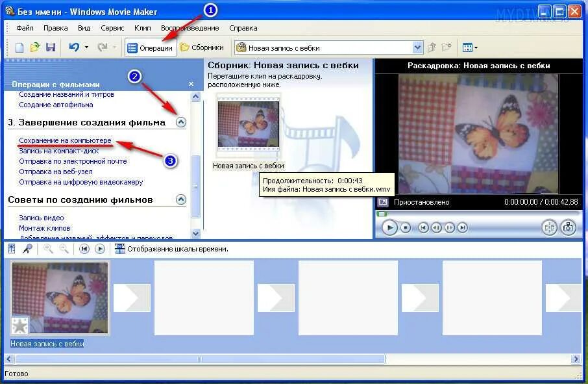Screen dimensions: 588x384
Task: Close the Операции с фильмами pane
Action: [x=191, y=84]
